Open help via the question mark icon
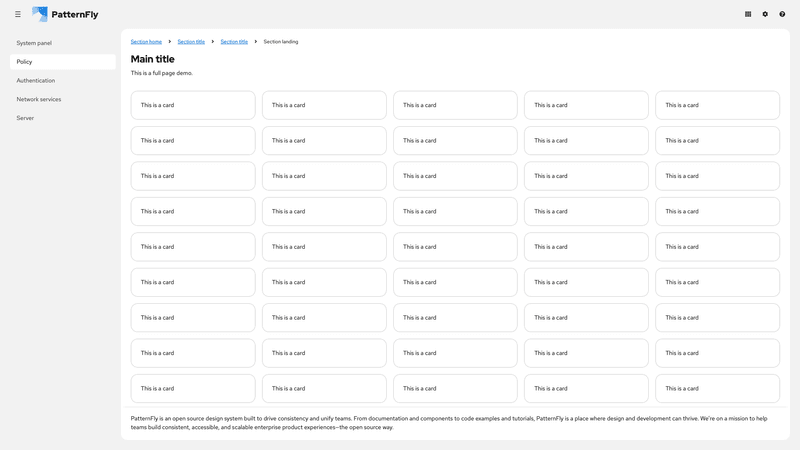Image resolution: width=800 pixels, height=450 pixels. pos(782,14)
